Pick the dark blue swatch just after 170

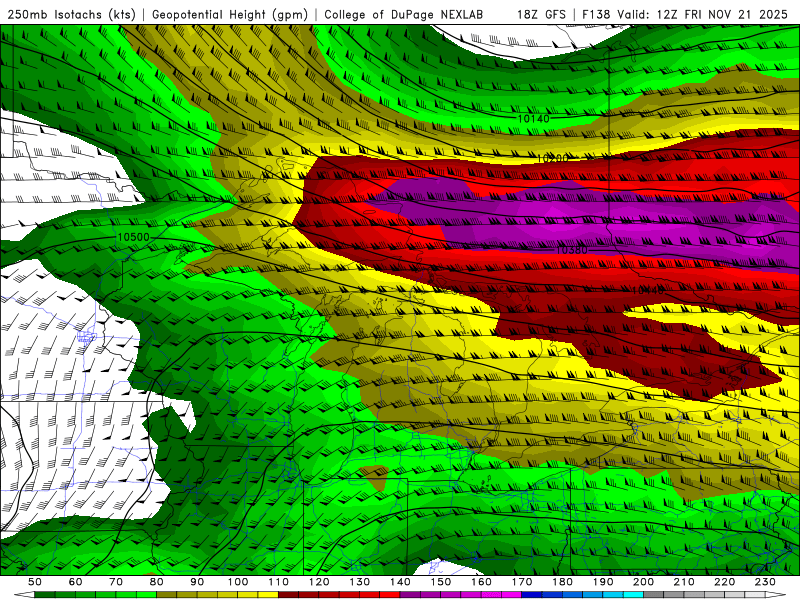pos(532,595)
